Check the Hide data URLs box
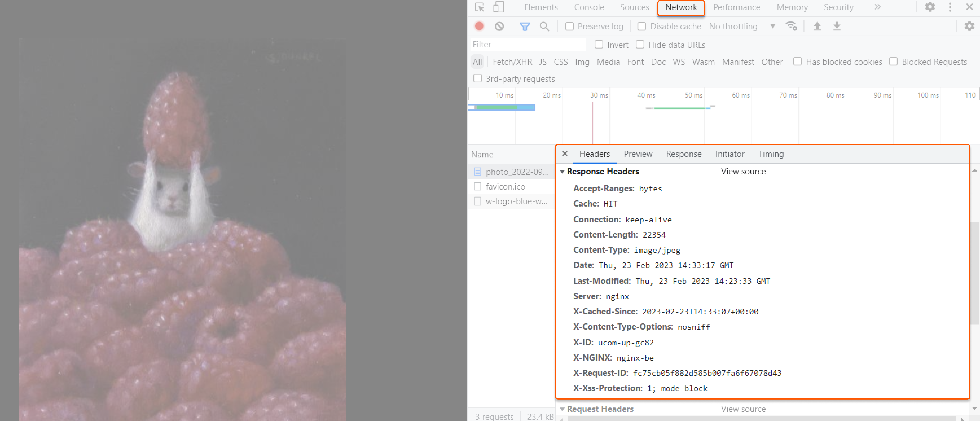 [640, 45]
